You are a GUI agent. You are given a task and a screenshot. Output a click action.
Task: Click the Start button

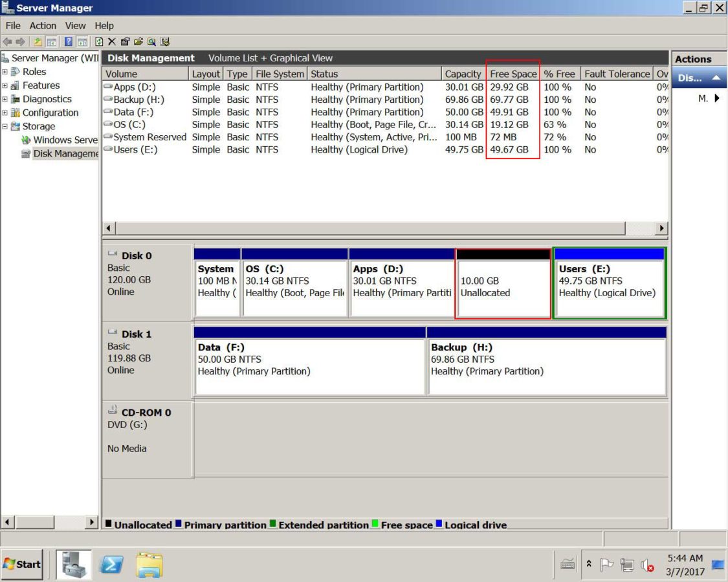click(x=22, y=565)
